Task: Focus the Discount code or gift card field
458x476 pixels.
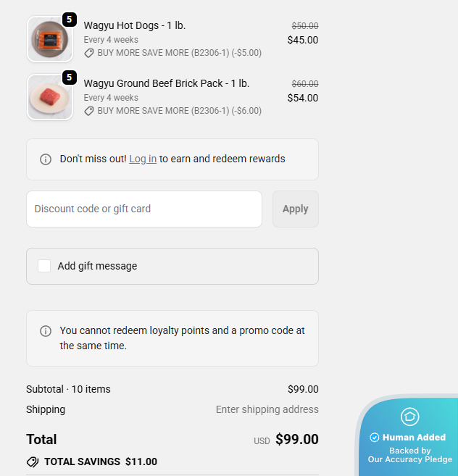Action: (x=144, y=209)
